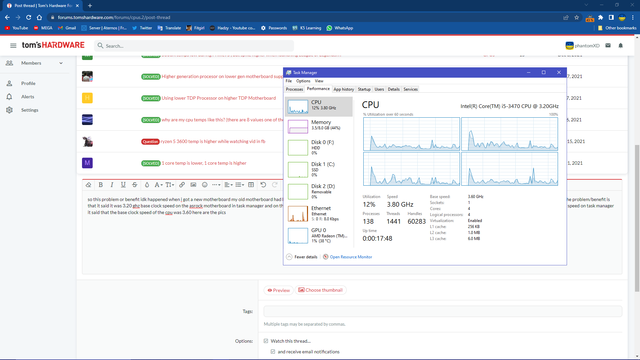Open thread about ryzen 5 3600 temp

213,141
